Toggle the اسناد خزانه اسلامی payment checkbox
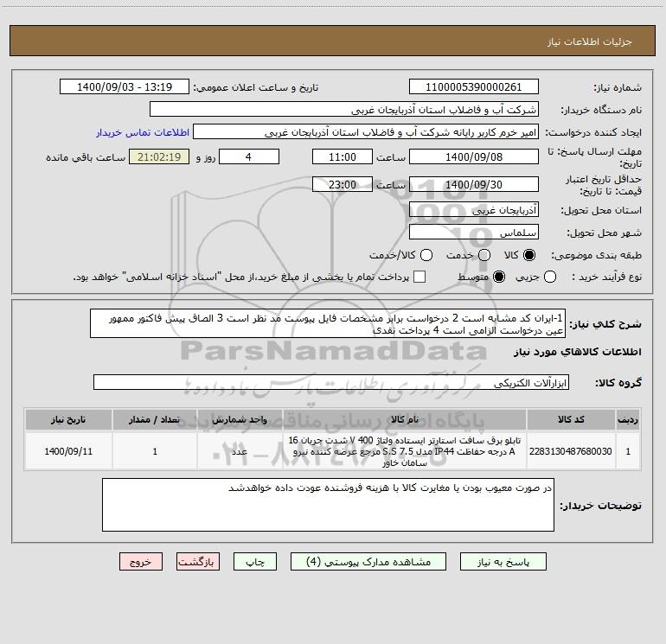 419,277
